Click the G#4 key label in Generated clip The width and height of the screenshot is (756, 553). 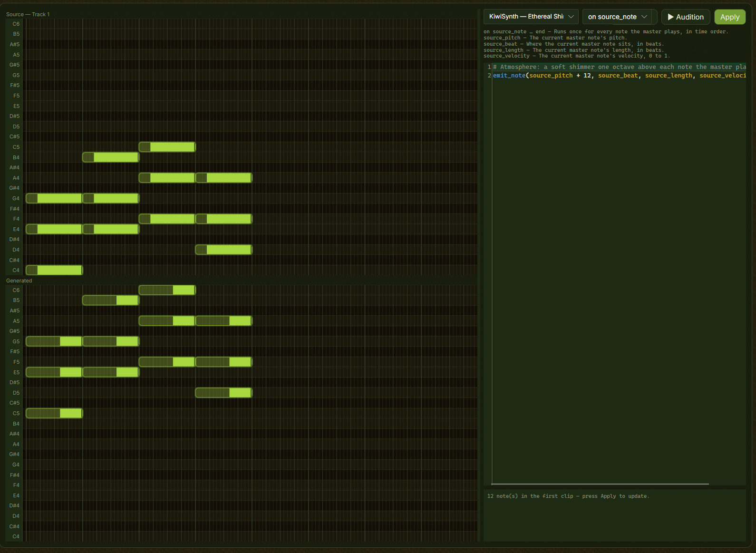[15, 454]
